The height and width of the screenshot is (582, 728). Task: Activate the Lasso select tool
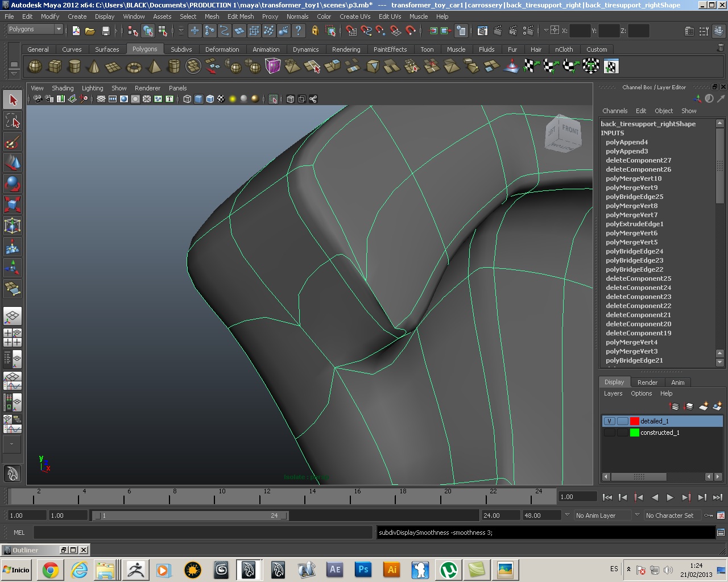(x=13, y=121)
